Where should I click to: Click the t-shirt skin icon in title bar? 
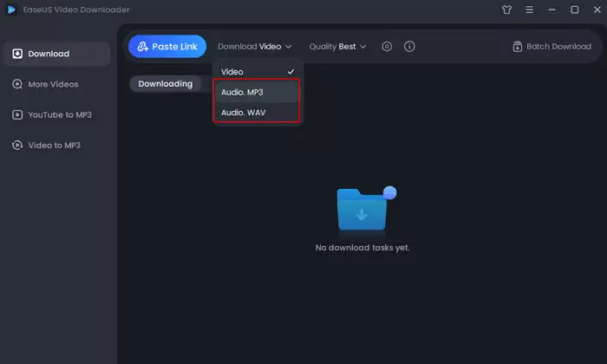pos(506,10)
